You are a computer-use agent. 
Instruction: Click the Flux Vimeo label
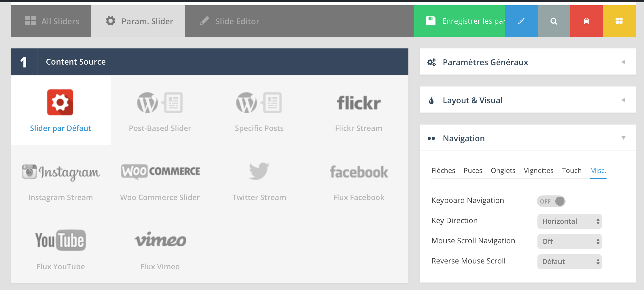tap(160, 267)
